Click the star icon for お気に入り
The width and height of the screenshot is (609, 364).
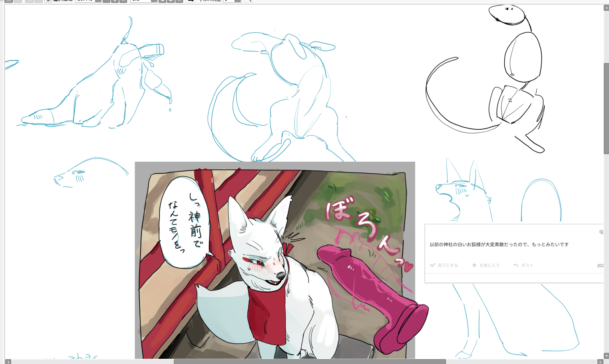click(x=474, y=265)
